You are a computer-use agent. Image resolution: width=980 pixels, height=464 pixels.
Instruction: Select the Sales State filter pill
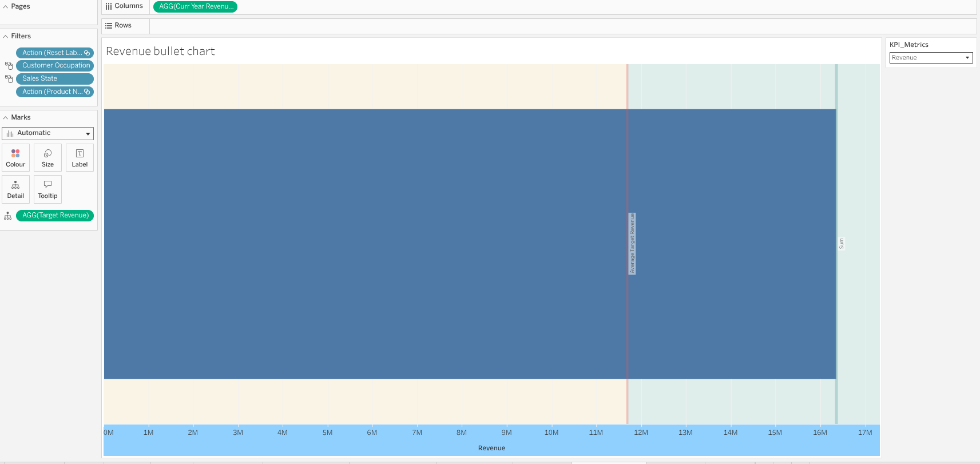[55, 79]
